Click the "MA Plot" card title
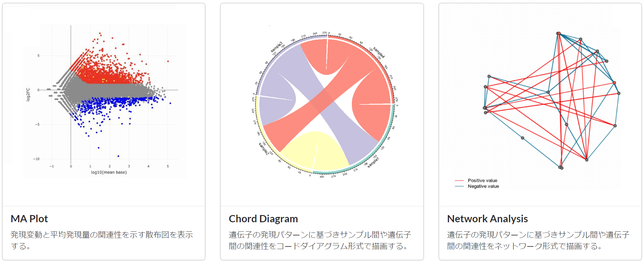Viewport: 644px width, 262px height. click(29, 219)
